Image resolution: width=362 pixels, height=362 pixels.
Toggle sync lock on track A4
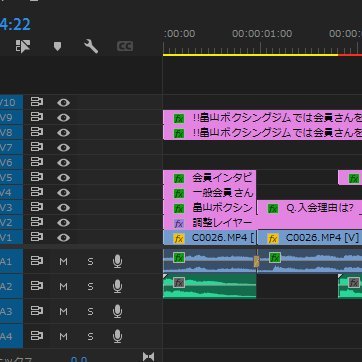coord(37,336)
